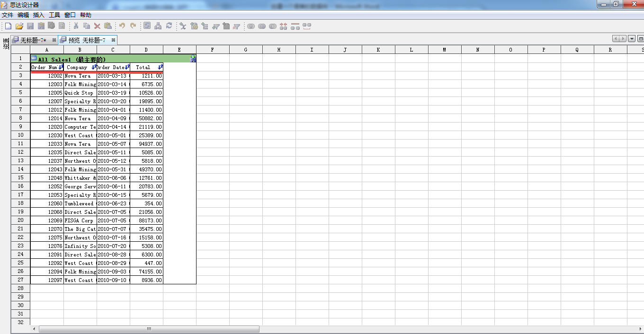Click the third overlapping circles join icon
The image size is (644, 334).
point(273,26)
